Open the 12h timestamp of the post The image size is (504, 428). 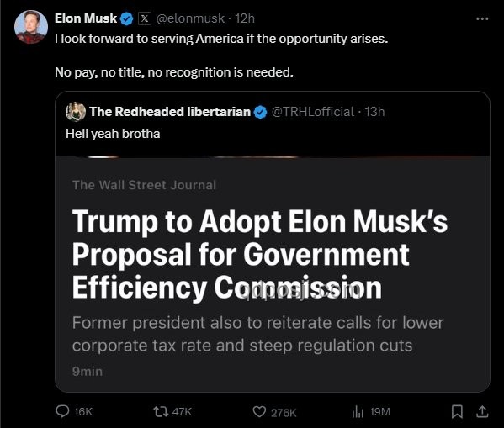point(245,18)
